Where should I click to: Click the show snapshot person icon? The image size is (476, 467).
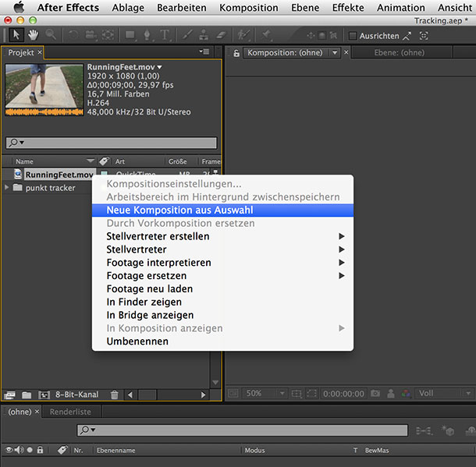[391, 394]
